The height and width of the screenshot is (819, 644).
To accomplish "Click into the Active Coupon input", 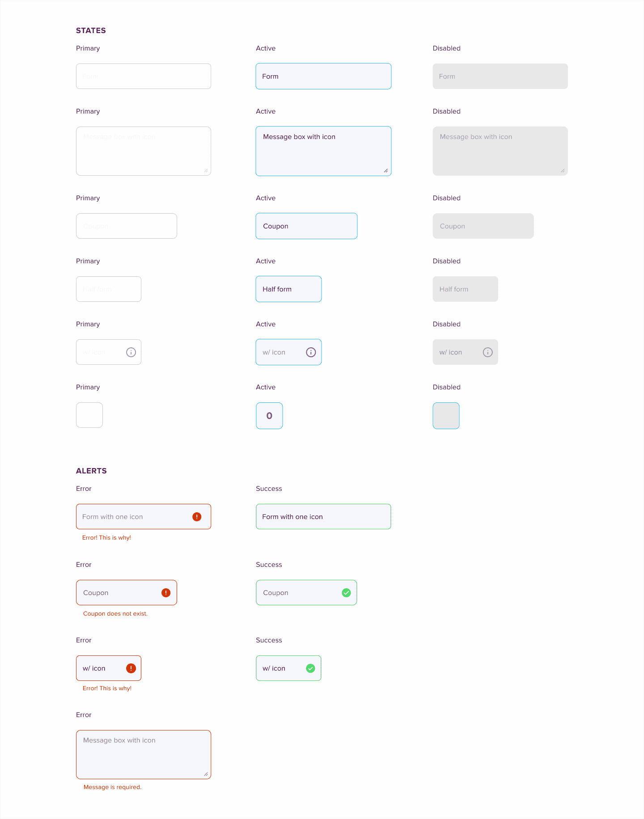I will 306,226.
